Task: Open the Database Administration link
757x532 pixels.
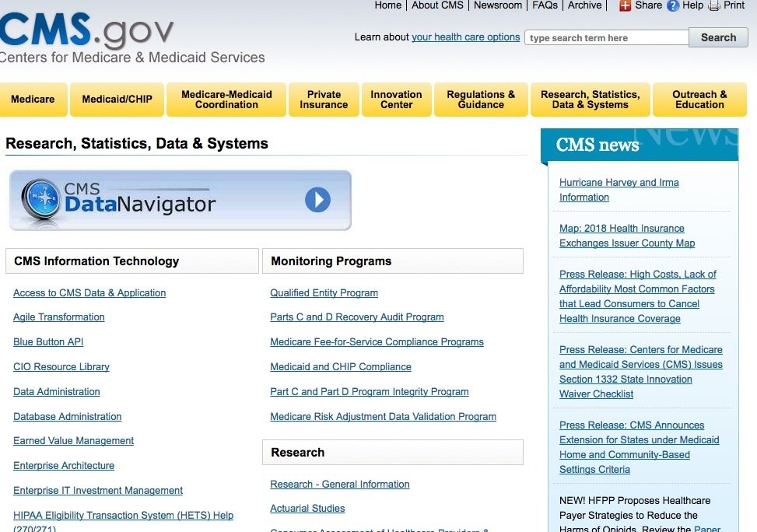Action: pyautogui.click(x=67, y=417)
